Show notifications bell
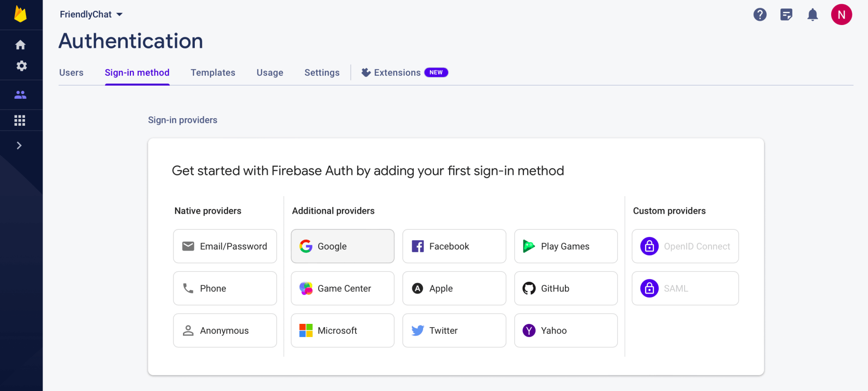This screenshot has height=391, width=868. [813, 15]
